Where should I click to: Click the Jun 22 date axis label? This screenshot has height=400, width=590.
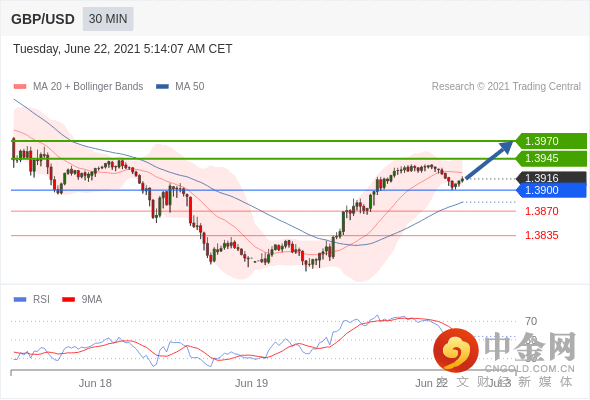tap(431, 383)
